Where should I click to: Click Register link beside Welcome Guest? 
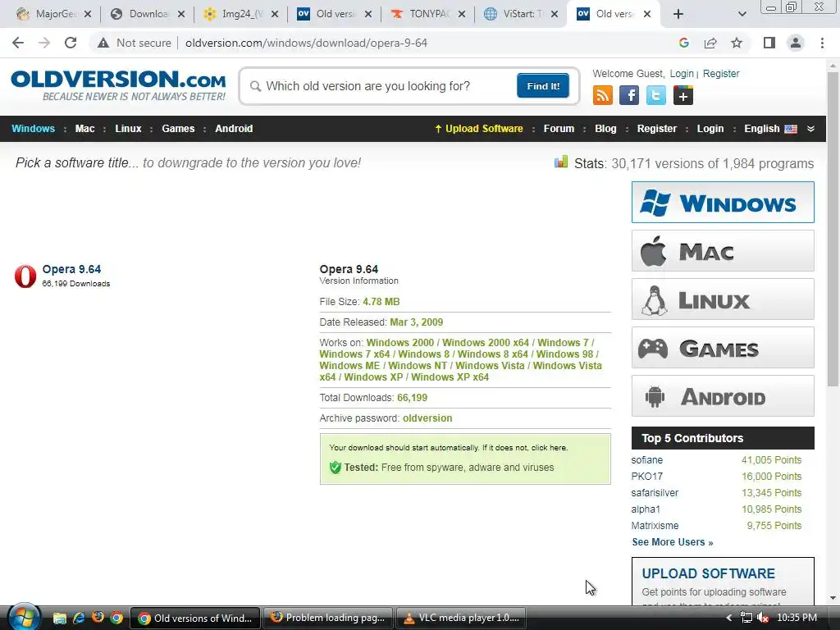coord(720,73)
